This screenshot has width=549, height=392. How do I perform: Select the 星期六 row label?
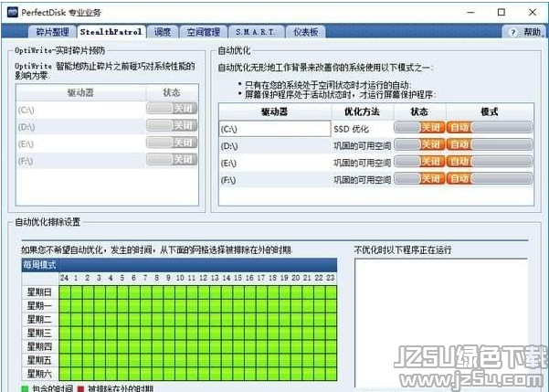[x=40, y=374]
